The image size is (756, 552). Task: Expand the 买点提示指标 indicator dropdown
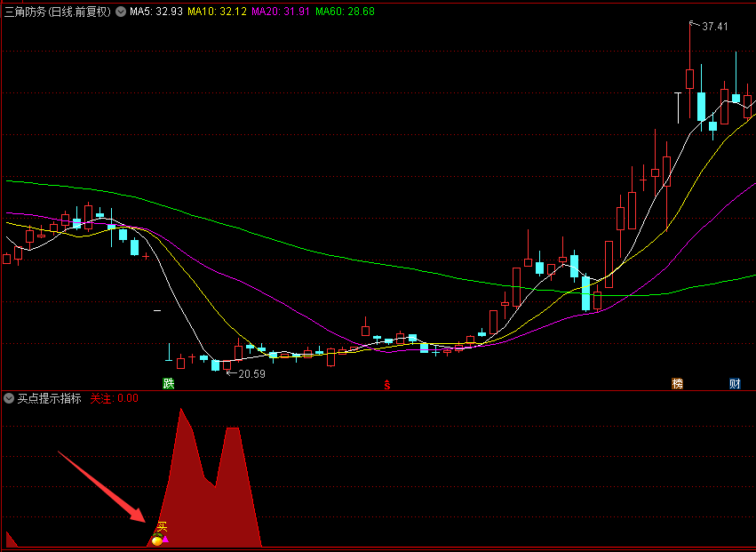tap(9, 398)
